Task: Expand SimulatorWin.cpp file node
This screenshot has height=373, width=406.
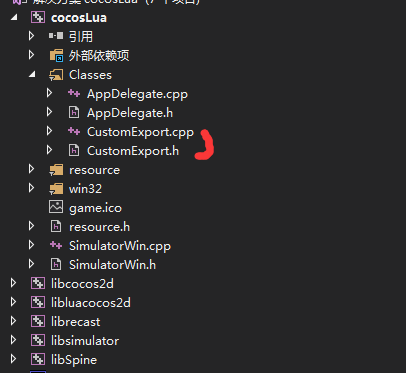Action: tap(31, 245)
